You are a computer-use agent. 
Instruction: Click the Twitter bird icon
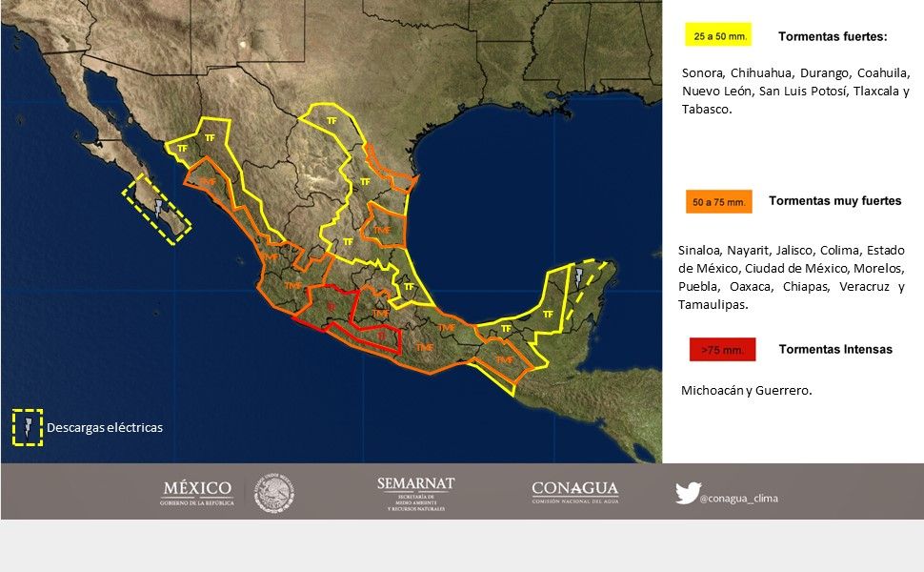pos(685,494)
